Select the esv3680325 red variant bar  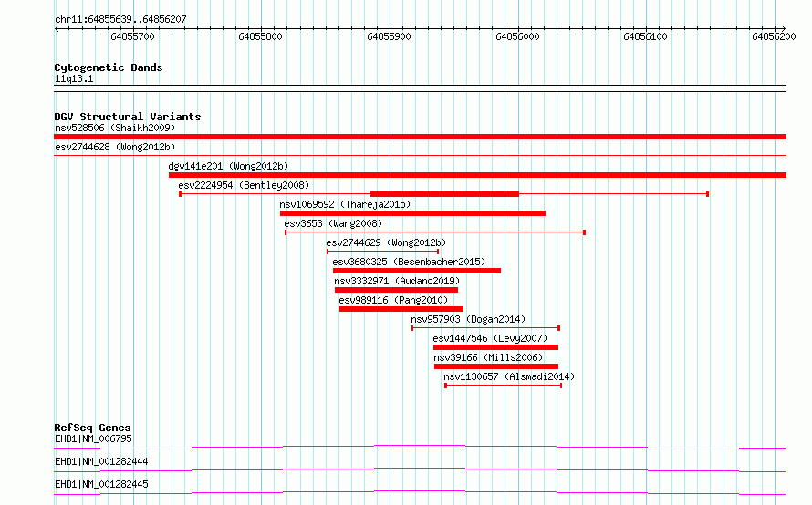(x=417, y=271)
